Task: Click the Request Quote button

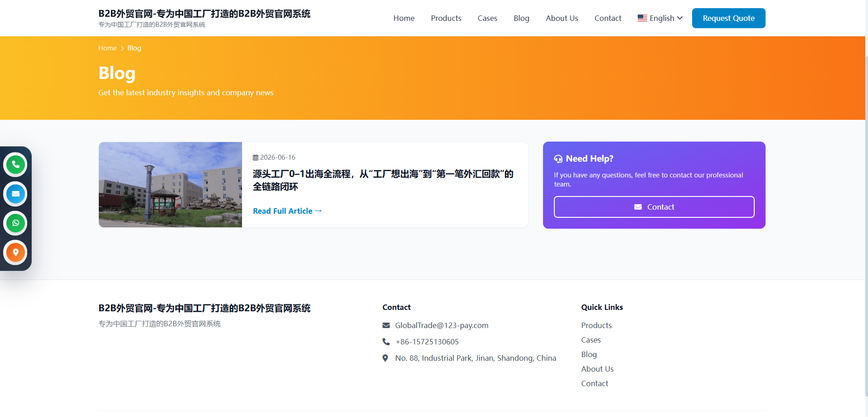Action: tap(728, 18)
